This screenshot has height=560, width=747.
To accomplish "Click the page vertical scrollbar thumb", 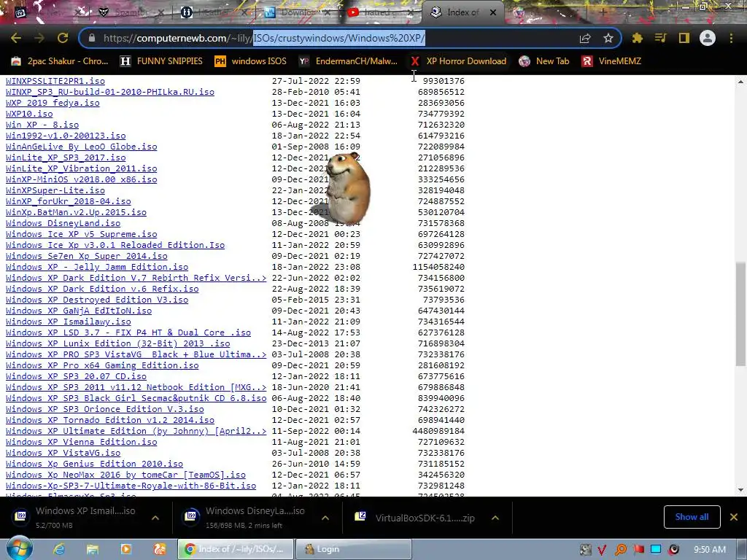I will click(741, 314).
